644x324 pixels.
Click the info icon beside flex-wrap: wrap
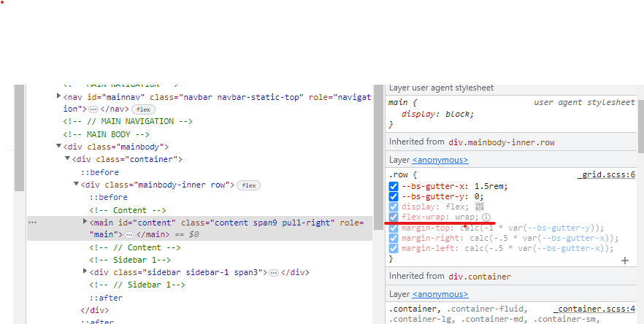click(486, 217)
